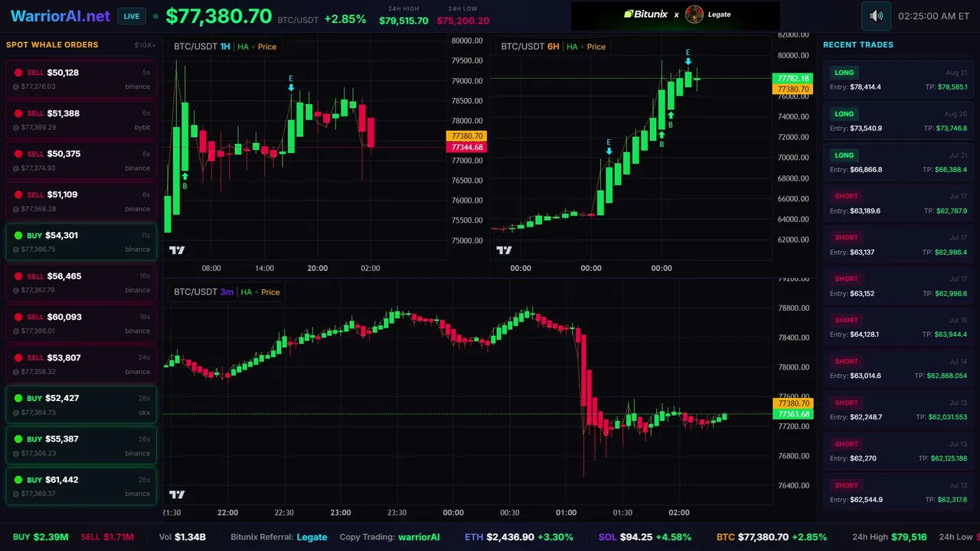Open the TradingView logo on the 6H chart
Image resolution: width=980 pixels, height=551 pixels.
[504, 250]
